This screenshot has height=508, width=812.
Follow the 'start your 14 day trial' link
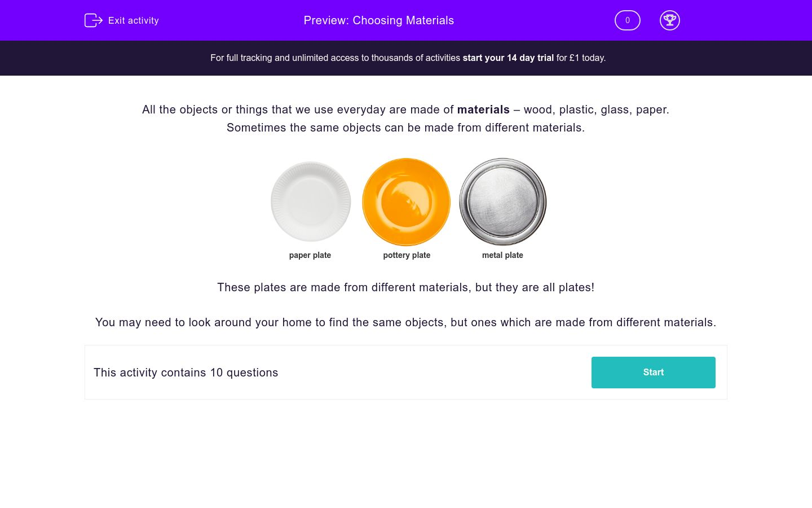pyautogui.click(x=508, y=58)
